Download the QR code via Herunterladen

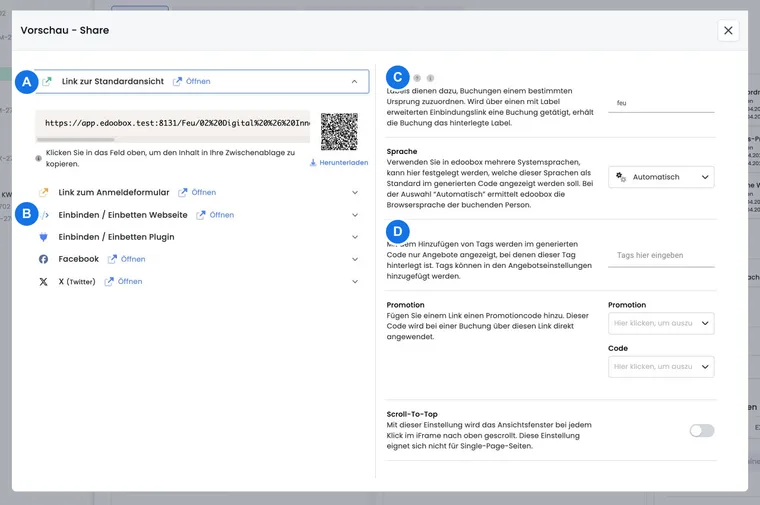click(344, 162)
